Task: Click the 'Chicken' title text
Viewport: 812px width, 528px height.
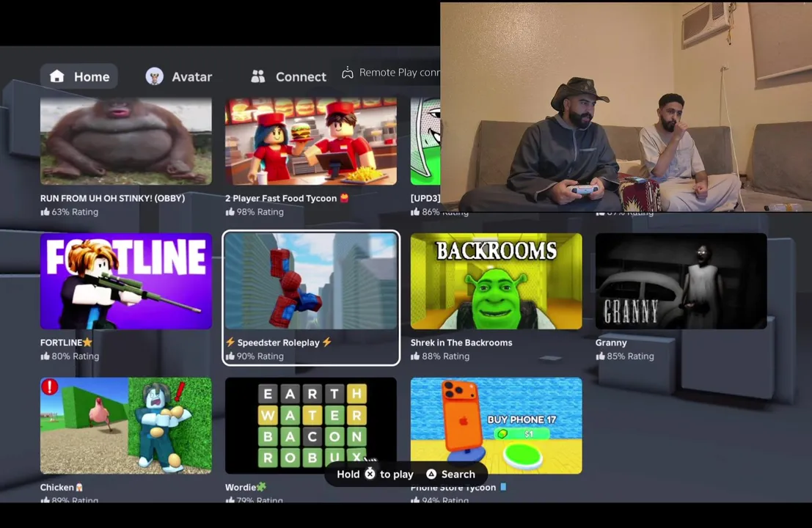Action: [x=57, y=488]
